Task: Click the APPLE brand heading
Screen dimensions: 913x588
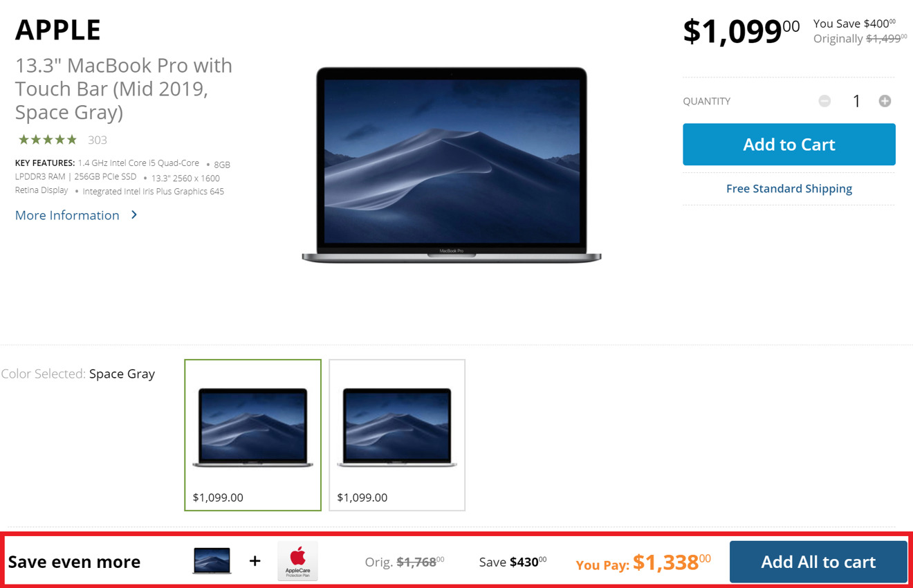Action: point(58,30)
